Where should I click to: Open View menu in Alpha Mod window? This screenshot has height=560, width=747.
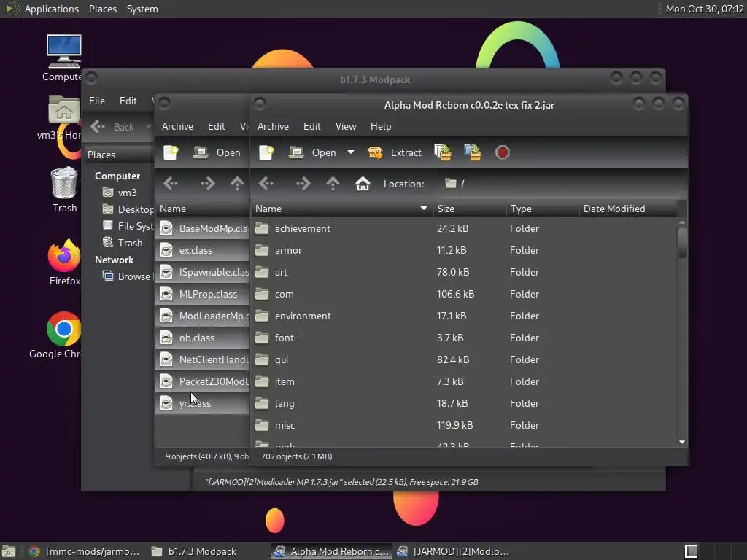tap(345, 126)
